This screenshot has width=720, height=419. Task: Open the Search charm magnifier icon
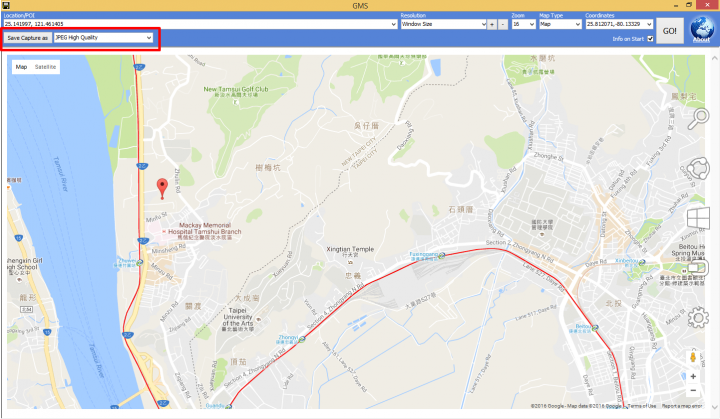coord(698,119)
